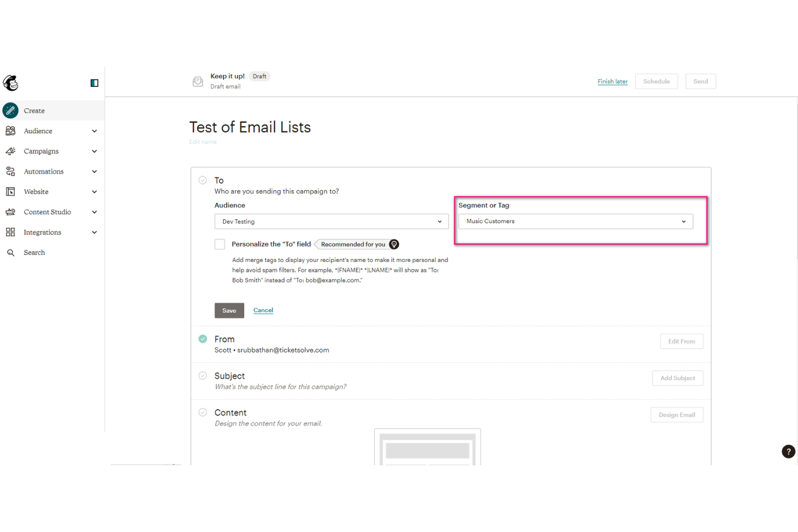The height and width of the screenshot is (532, 798).
Task: Expand the Campaigns menu chevron
Action: (94, 151)
